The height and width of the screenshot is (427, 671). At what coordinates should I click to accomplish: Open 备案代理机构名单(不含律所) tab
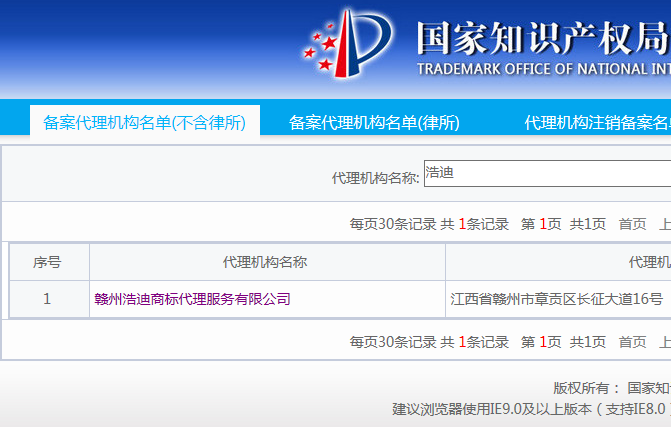145,123
